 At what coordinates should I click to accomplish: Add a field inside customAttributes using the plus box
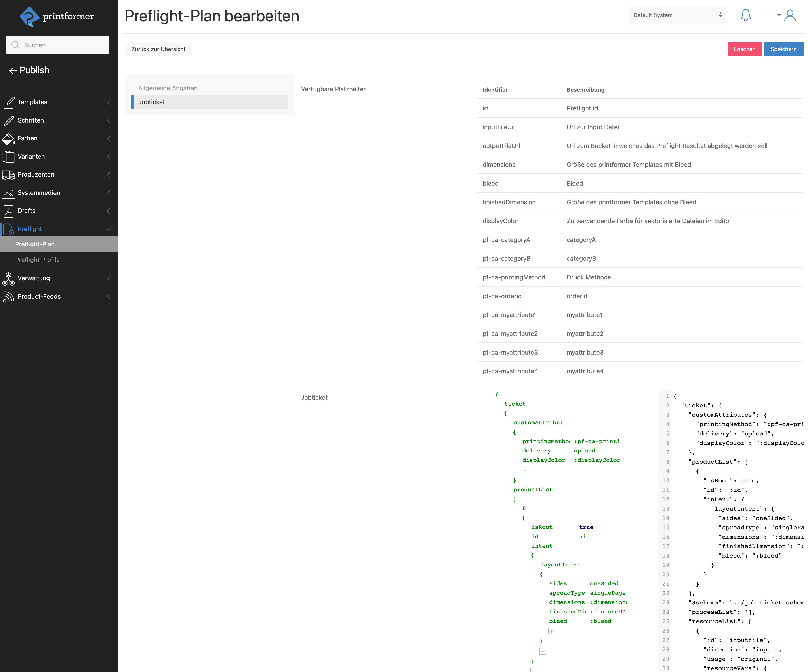(x=525, y=470)
